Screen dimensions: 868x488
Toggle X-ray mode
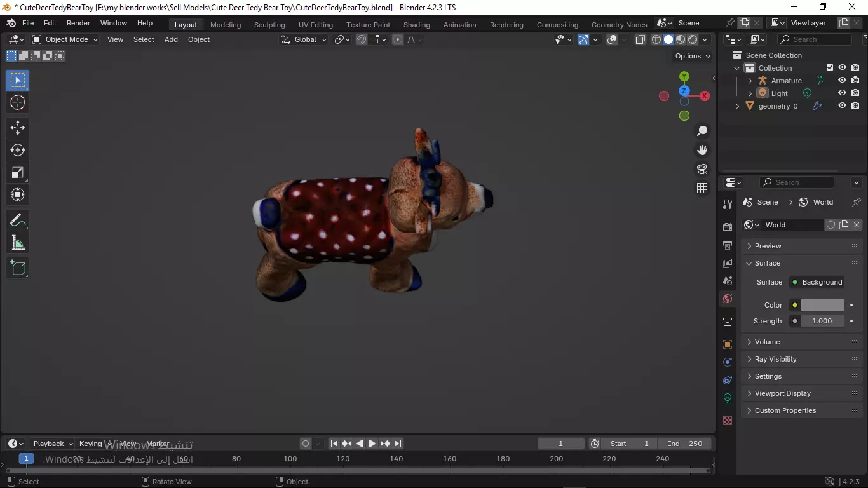[640, 39]
